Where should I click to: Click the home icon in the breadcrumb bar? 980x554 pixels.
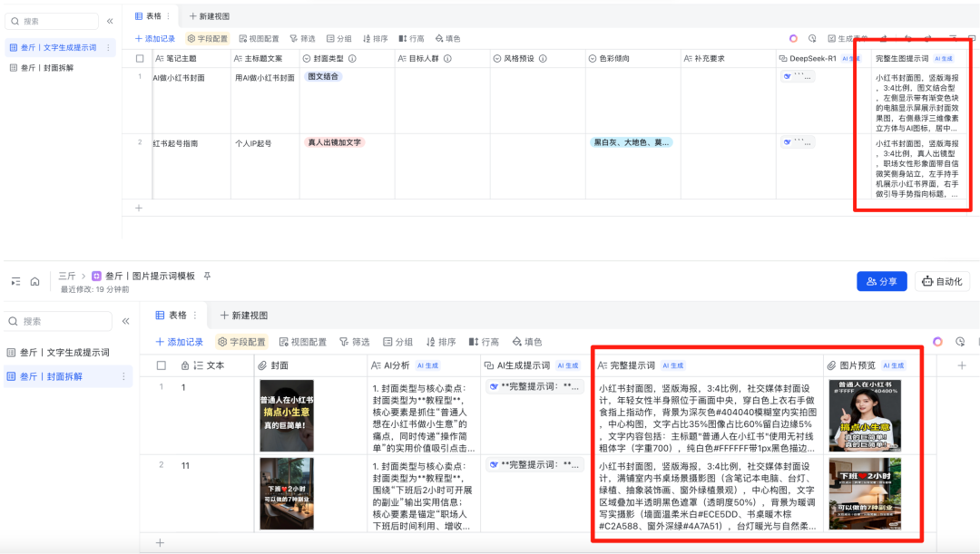[x=34, y=281]
